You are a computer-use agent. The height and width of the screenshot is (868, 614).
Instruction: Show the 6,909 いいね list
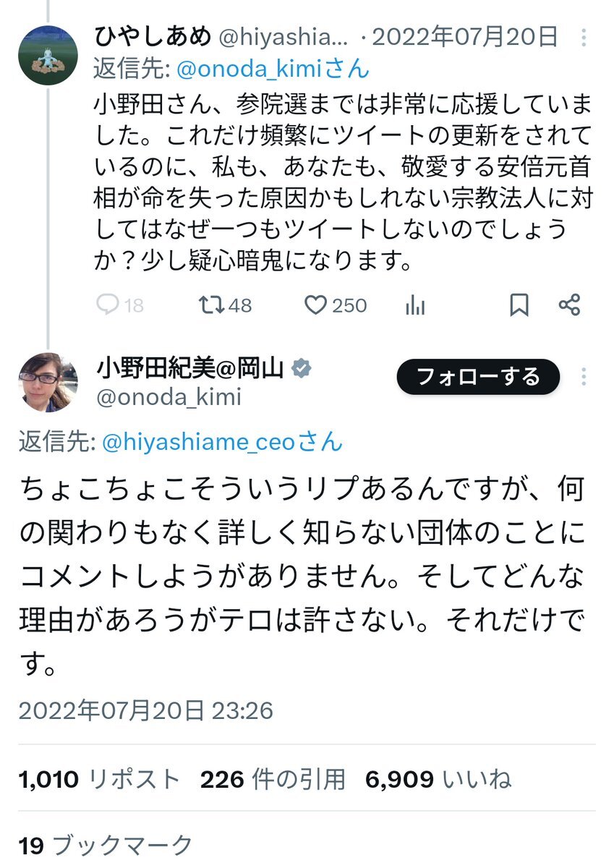pyautogui.click(x=438, y=779)
